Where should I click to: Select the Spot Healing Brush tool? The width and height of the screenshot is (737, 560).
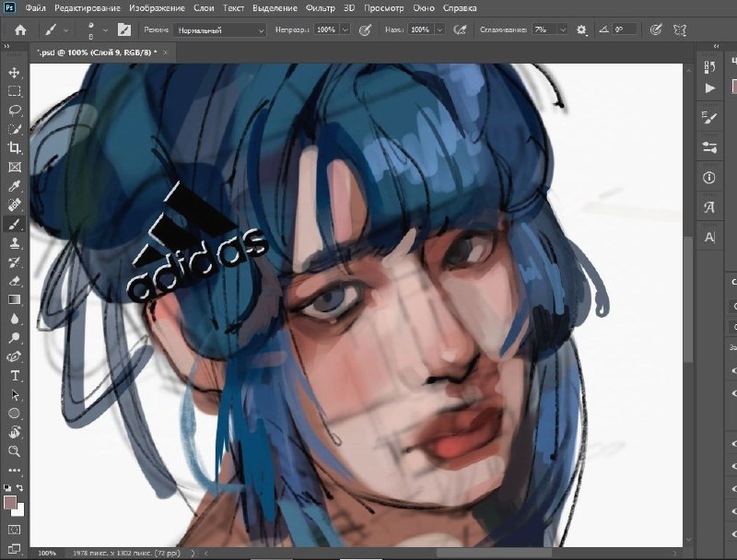14,204
